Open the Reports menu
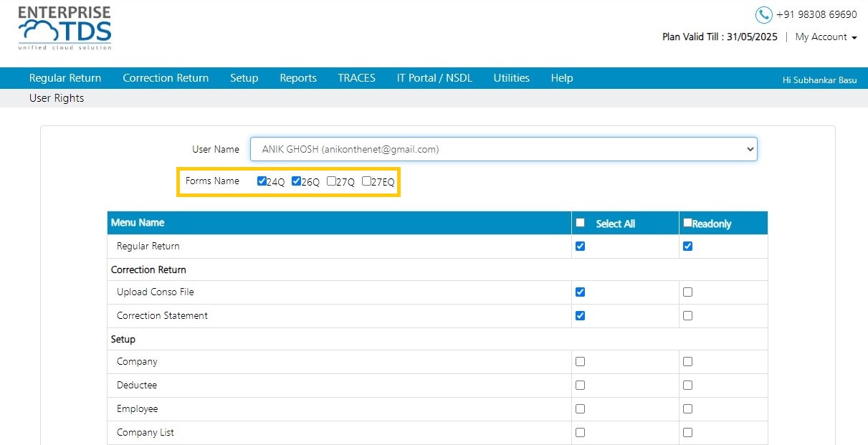868x445 pixels. tap(298, 78)
